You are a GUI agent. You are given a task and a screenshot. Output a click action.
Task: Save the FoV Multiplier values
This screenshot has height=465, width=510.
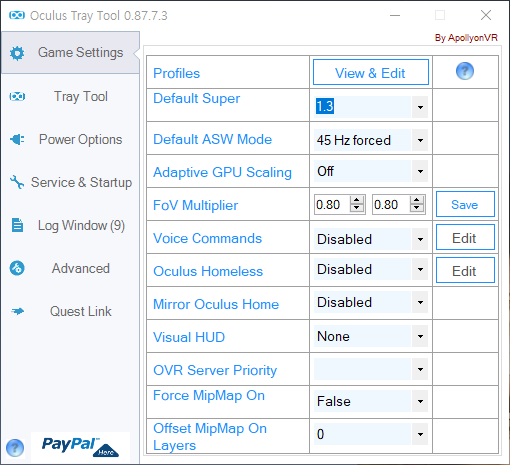tap(465, 204)
